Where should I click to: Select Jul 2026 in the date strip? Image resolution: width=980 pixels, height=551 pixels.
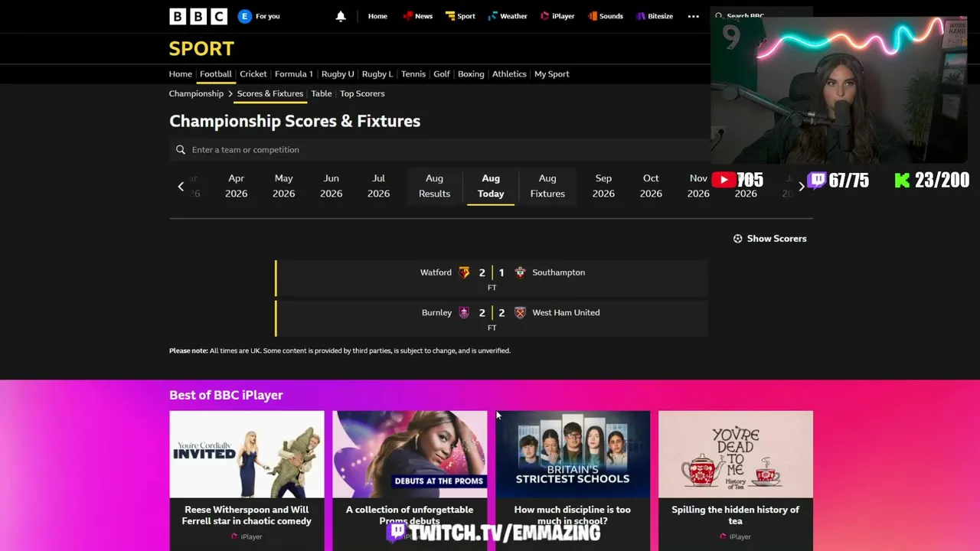(x=378, y=186)
